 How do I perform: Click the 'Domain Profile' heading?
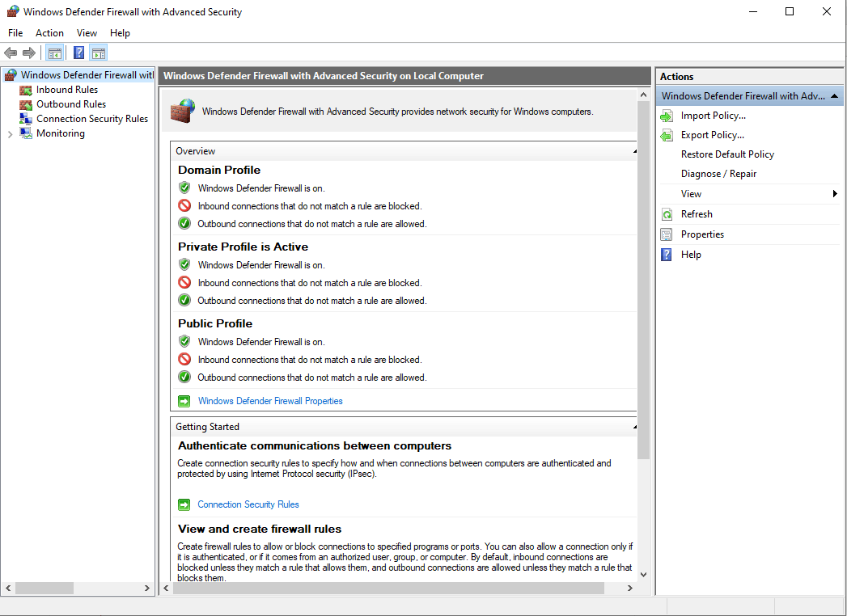click(219, 170)
